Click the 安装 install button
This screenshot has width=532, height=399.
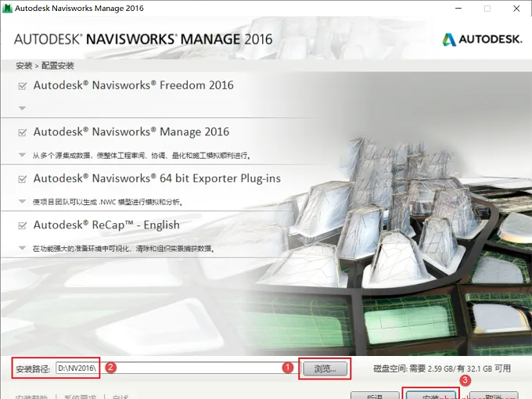pyautogui.click(x=430, y=396)
